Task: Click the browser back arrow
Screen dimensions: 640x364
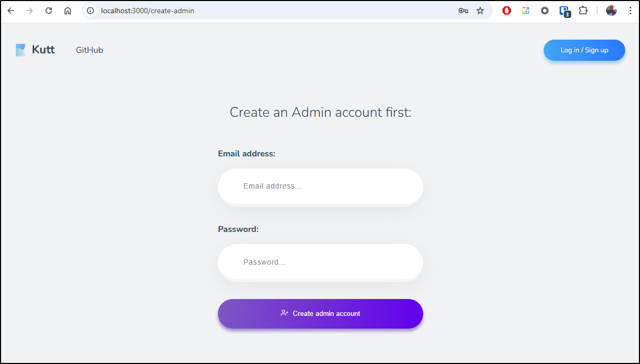Action: (11, 11)
